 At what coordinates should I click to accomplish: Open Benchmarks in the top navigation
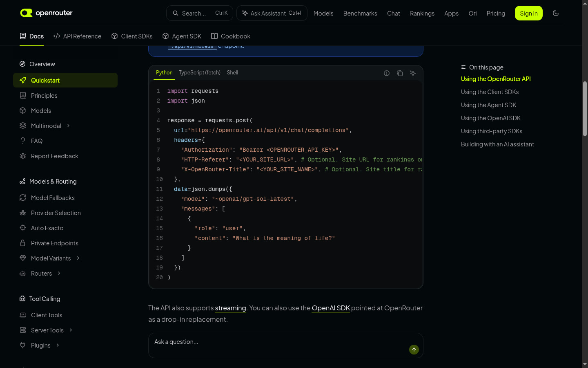360,13
